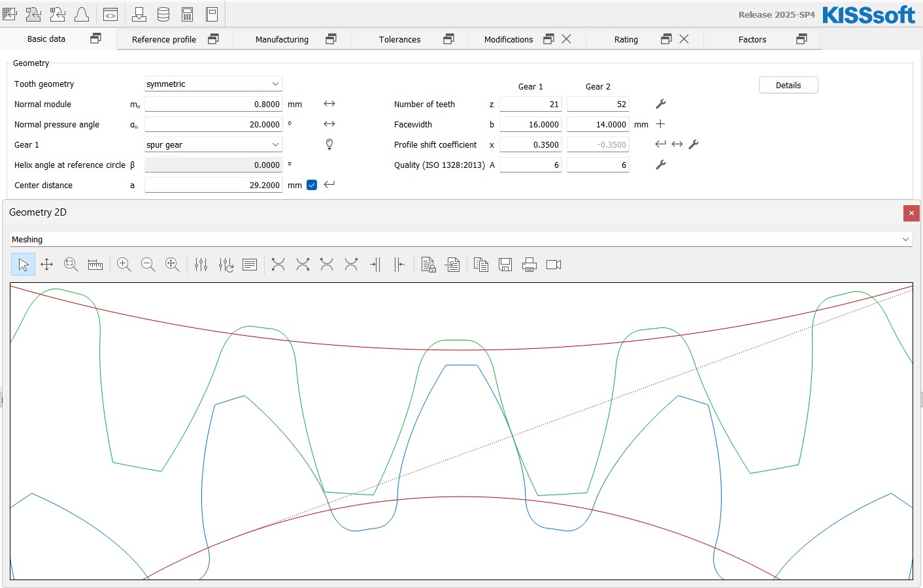Image resolution: width=923 pixels, height=588 pixels.
Task: Expand the Tooth geometry dropdown
Action: click(213, 84)
